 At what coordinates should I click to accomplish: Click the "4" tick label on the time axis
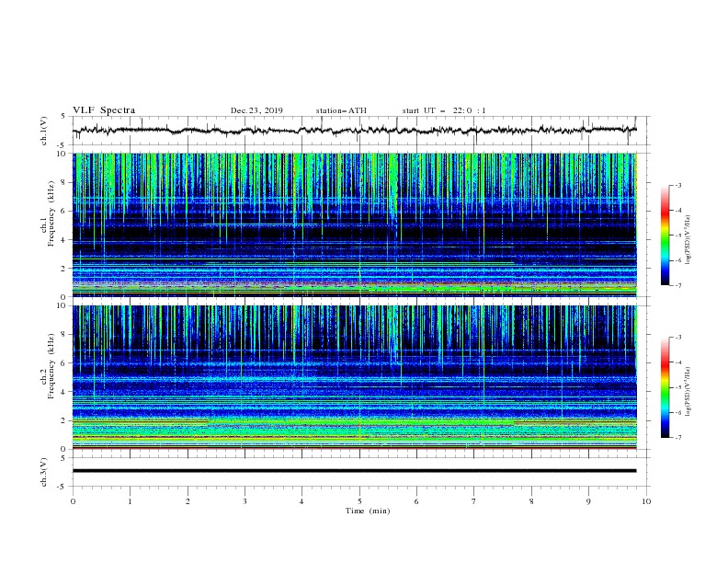(x=301, y=501)
